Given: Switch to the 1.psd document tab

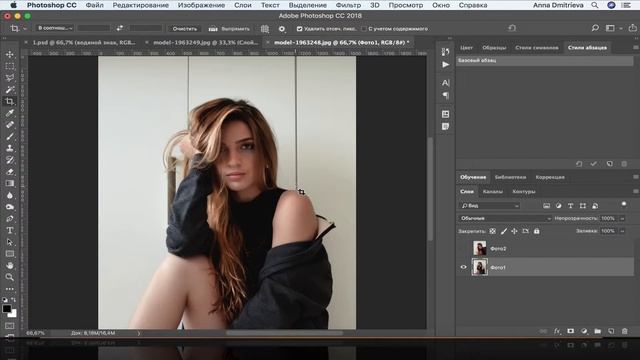Looking at the screenshot, I should 84,42.
